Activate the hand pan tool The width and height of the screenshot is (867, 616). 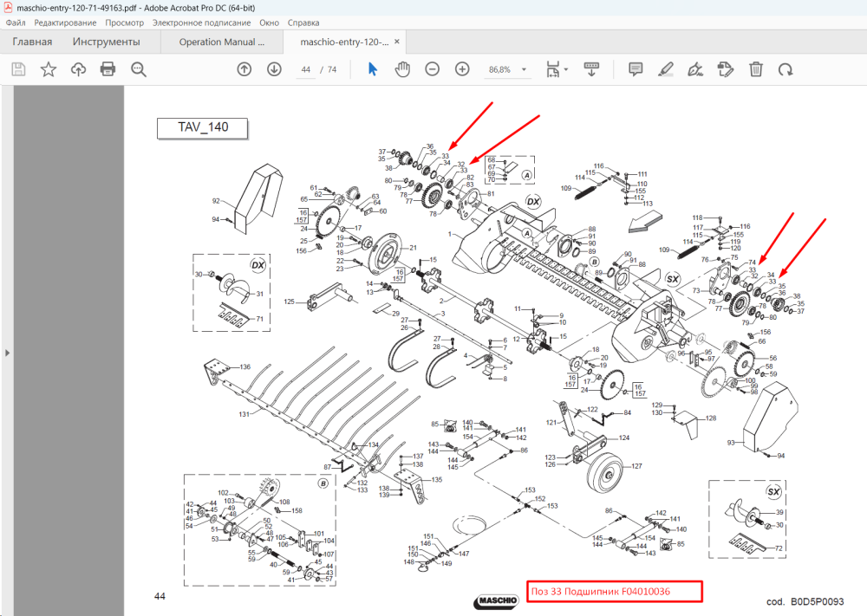(402, 69)
